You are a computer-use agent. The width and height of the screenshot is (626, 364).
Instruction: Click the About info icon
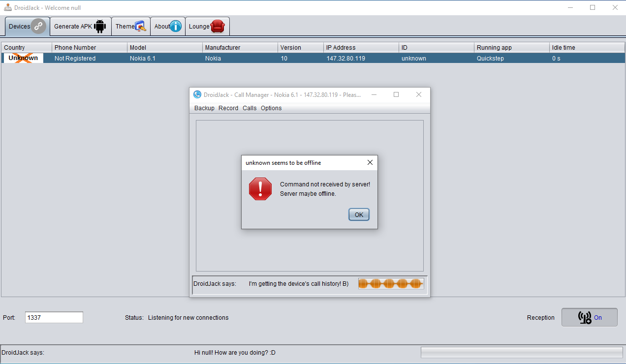click(176, 27)
